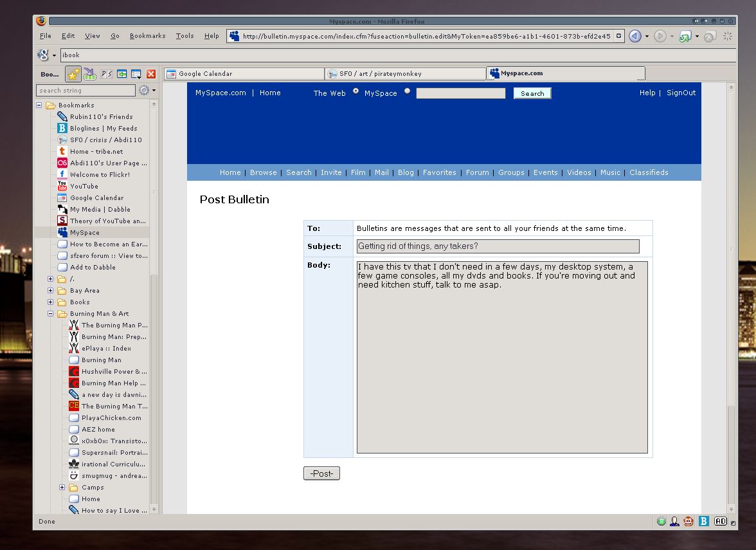Click the AD blocker icon in status bar
The image size is (756, 550).
click(721, 521)
